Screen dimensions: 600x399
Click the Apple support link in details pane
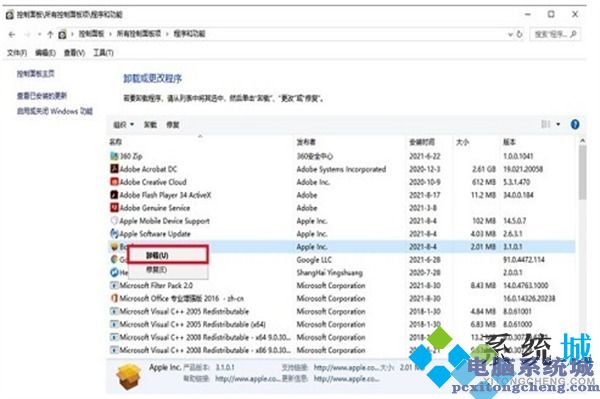click(x=346, y=368)
